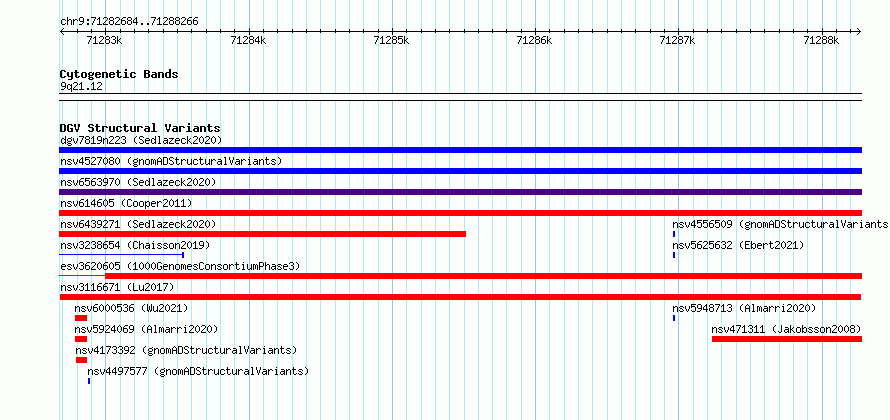Click the left arrowhead of the ruler

coord(62,31)
